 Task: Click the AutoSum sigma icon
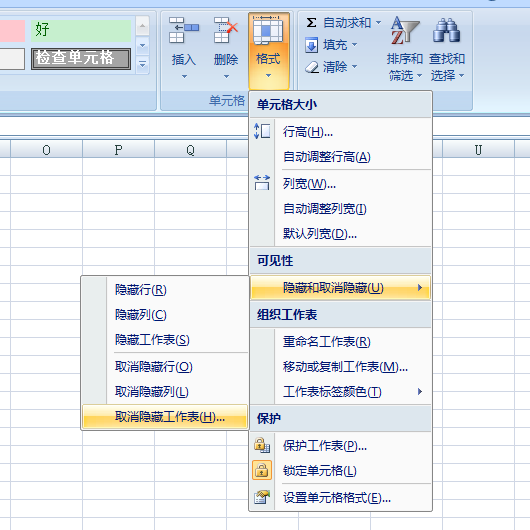(x=311, y=23)
